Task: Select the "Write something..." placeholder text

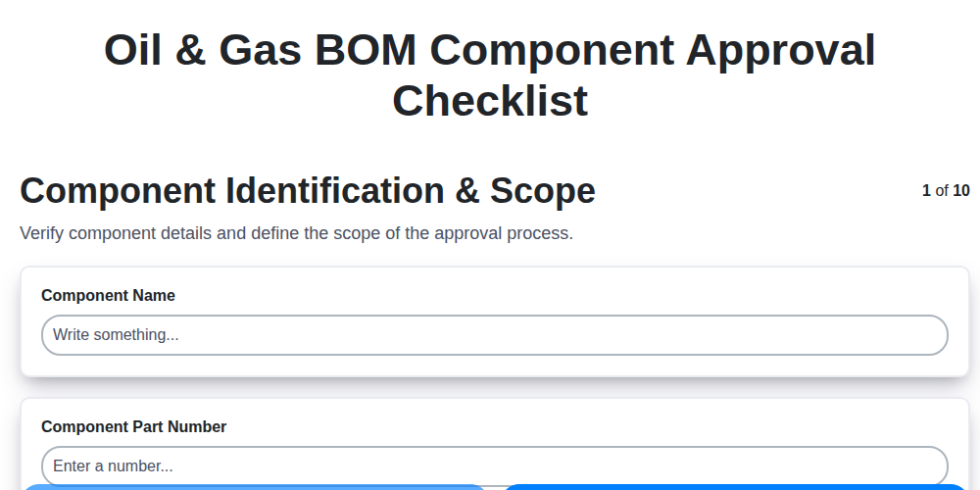Action: pyautogui.click(x=116, y=335)
